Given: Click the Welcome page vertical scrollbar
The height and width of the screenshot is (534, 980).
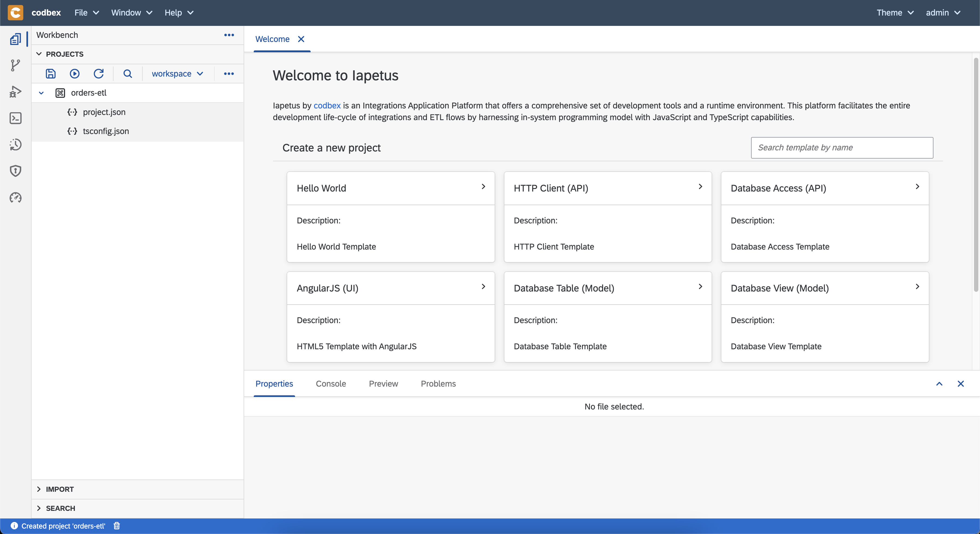Looking at the screenshot, I should tap(975, 175).
